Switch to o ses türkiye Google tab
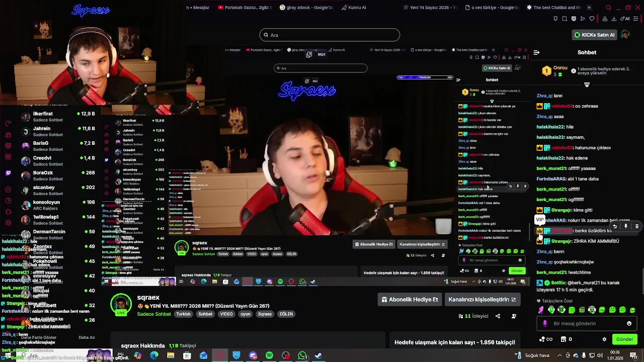The height and width of the screenshot is (362, 644). pos(492,8)
